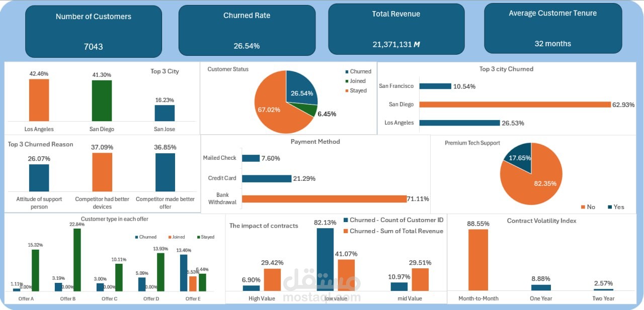Select the orange 41.07% low value bar
Screen dimensions: 644x310
pyautogui.click(x=346, y=275)
